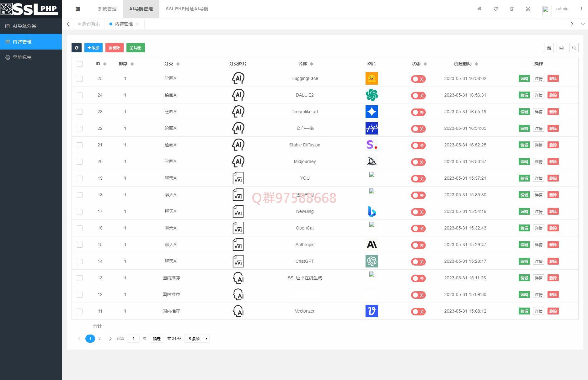Check row checkbox for ID 21
Image resolution: width=588 pixels, height=380 pixels.
pos(80,145)
